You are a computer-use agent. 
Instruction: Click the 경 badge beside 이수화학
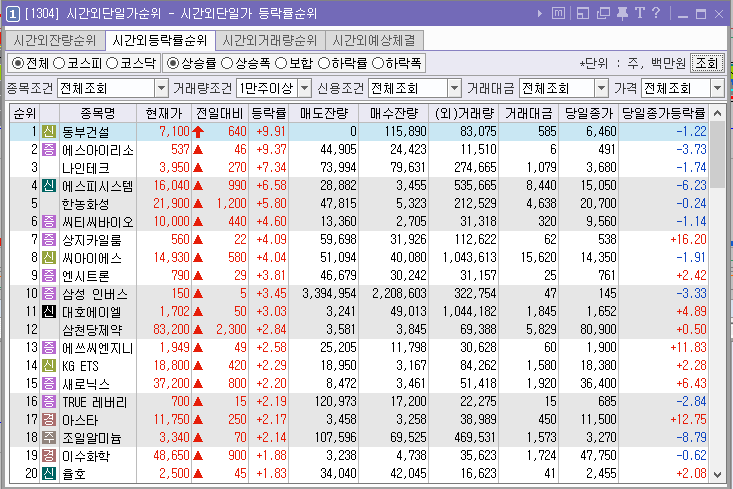point(49,456)
